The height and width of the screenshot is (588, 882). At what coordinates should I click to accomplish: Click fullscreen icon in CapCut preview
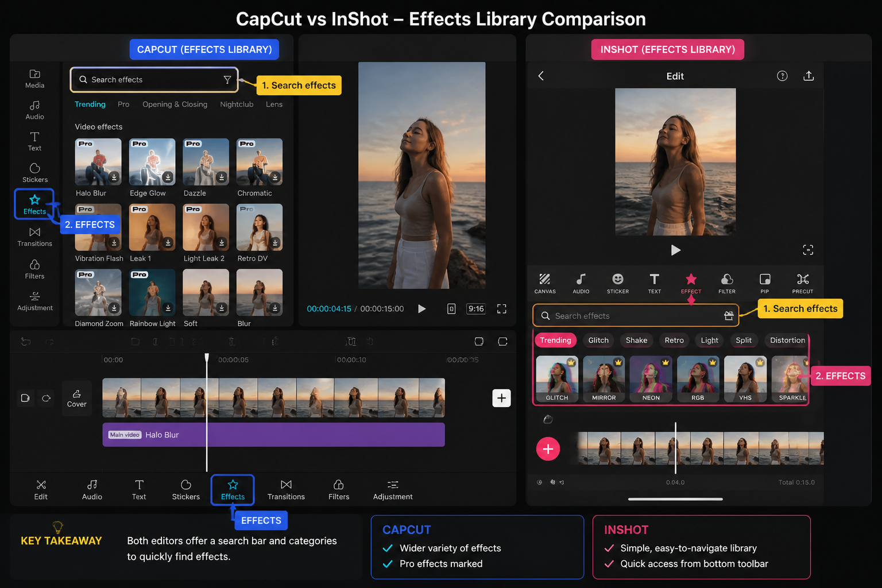502,309
